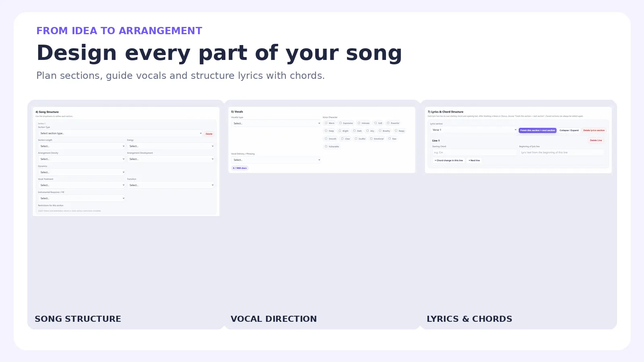Click the 'VOCAL DIRECTION' card label

pyautogui.click(x=274, y=319)
